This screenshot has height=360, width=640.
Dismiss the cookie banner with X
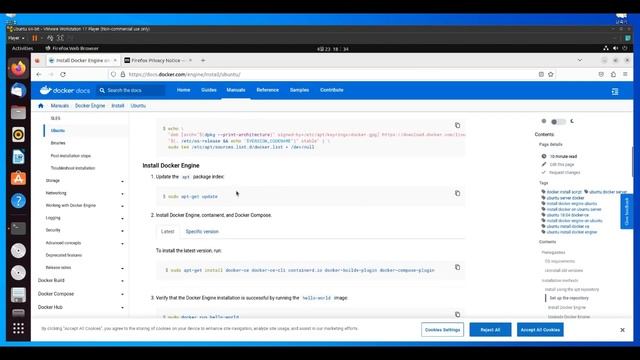tap(622, 330)
